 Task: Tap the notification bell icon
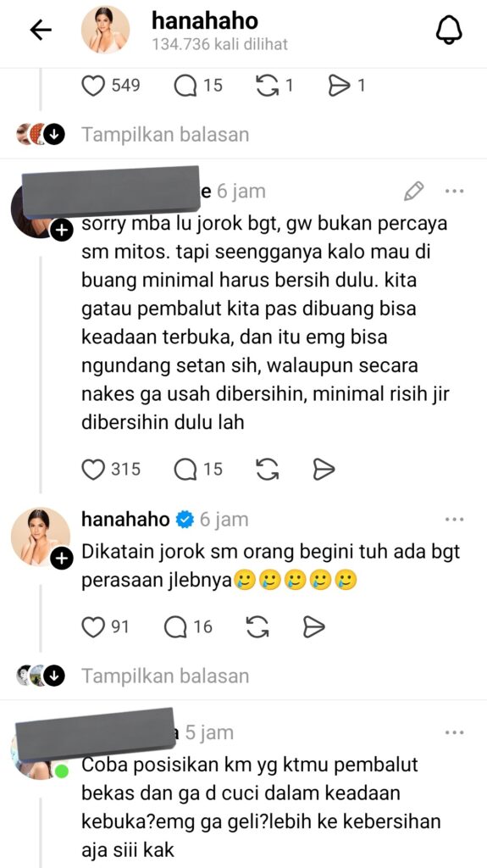click(449, 31)
